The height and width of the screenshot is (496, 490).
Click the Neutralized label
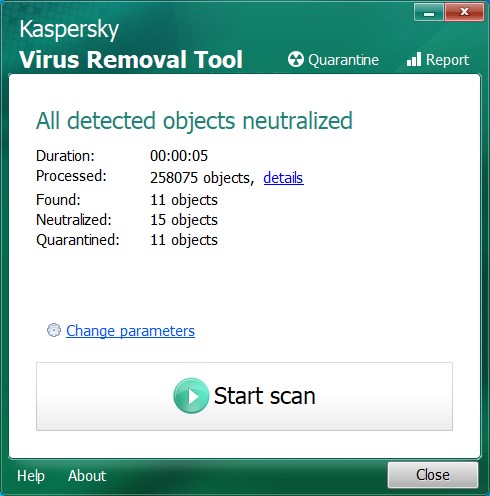74,220
